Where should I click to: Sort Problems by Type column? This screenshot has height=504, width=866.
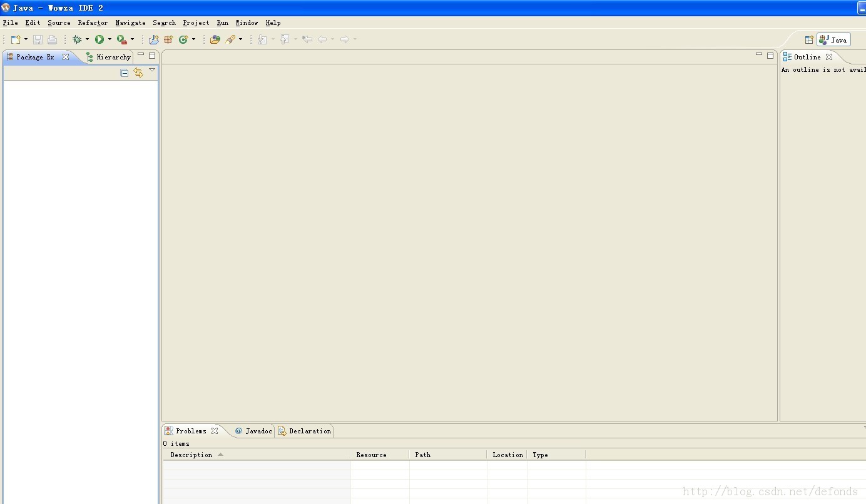point(556,455)
